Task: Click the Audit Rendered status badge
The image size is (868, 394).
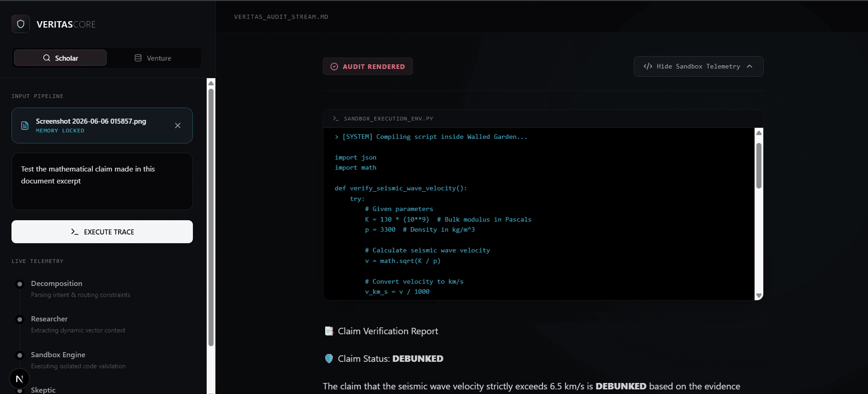Action: point(368,66)
